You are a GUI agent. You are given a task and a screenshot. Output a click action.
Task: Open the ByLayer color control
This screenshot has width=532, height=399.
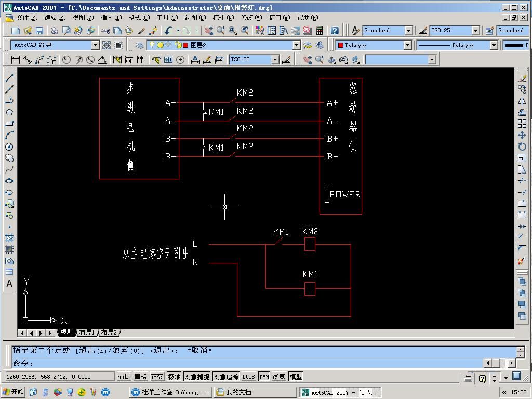click(374, 45)
